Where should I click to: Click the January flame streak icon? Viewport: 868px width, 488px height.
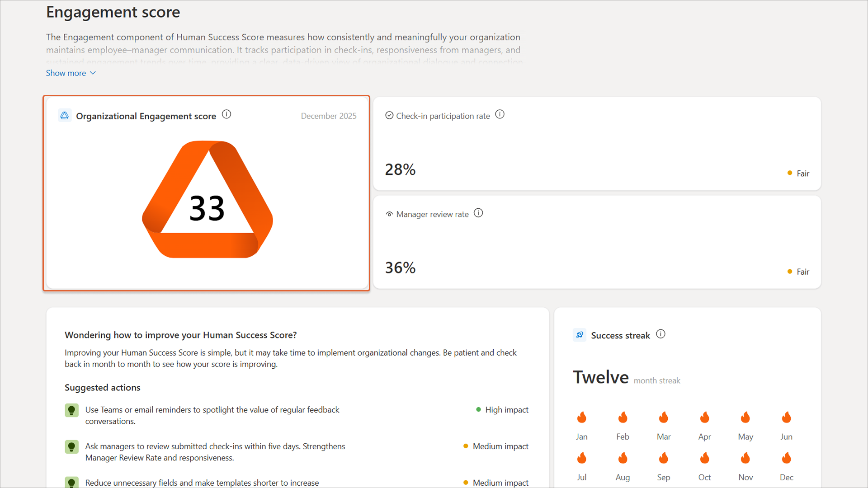tap(581, 418)
